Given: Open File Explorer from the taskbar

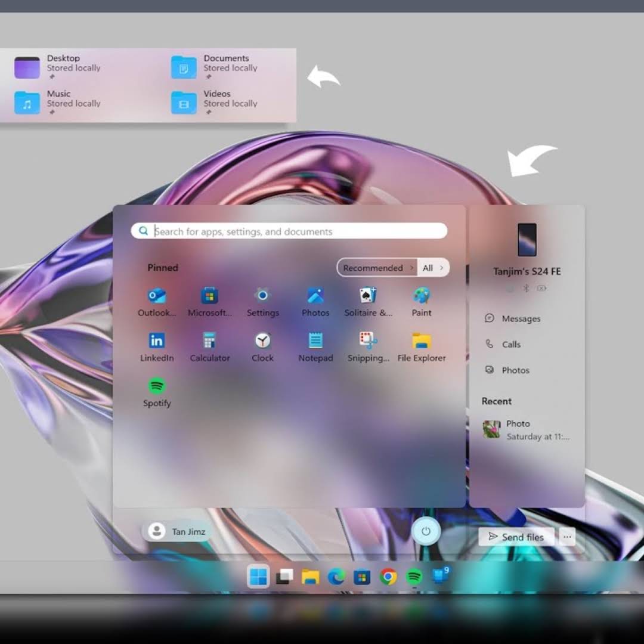Looking at the screenshot, I should tap(311, 577).
